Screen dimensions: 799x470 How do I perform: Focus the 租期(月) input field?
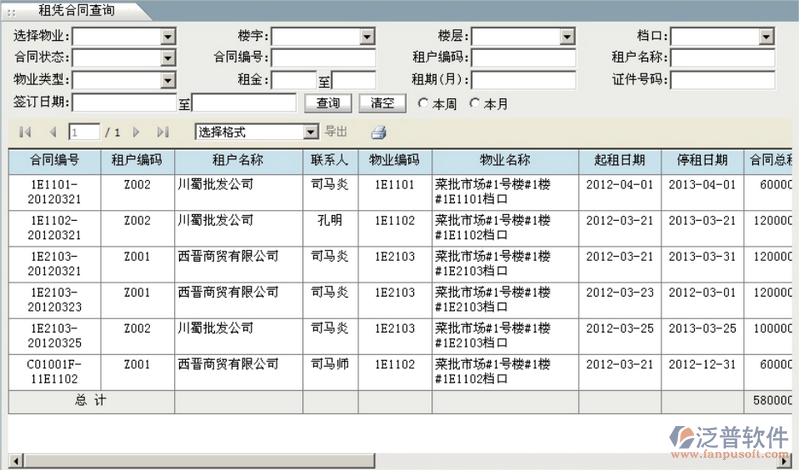(523, 80)
